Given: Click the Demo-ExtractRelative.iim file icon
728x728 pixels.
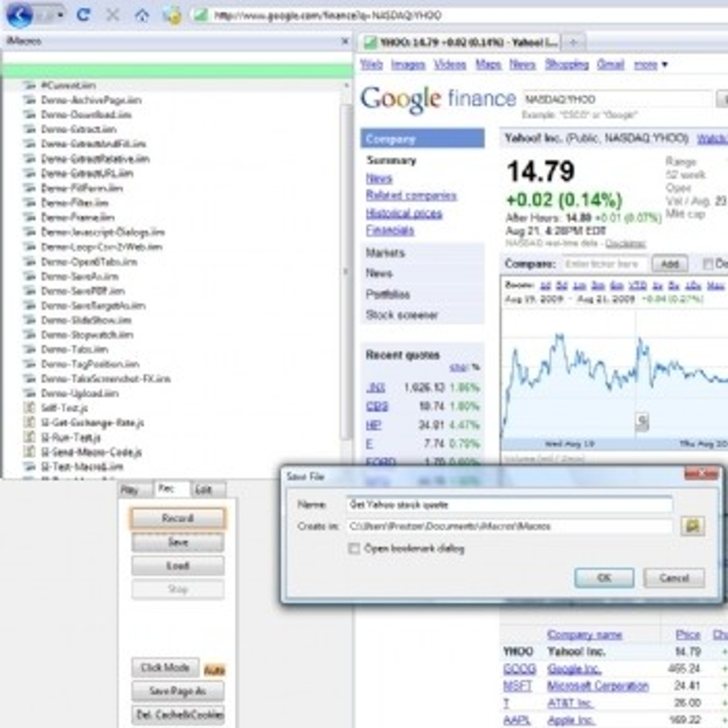Looking at the screenshot, I should tap(30, 158).
